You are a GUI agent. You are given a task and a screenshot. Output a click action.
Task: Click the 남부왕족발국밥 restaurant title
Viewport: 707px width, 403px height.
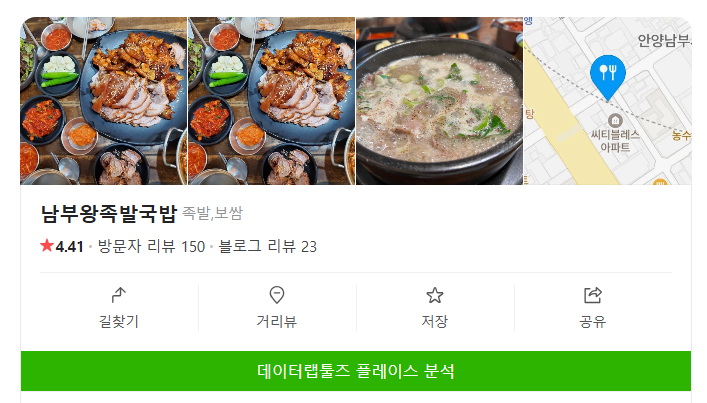(109, 213)
